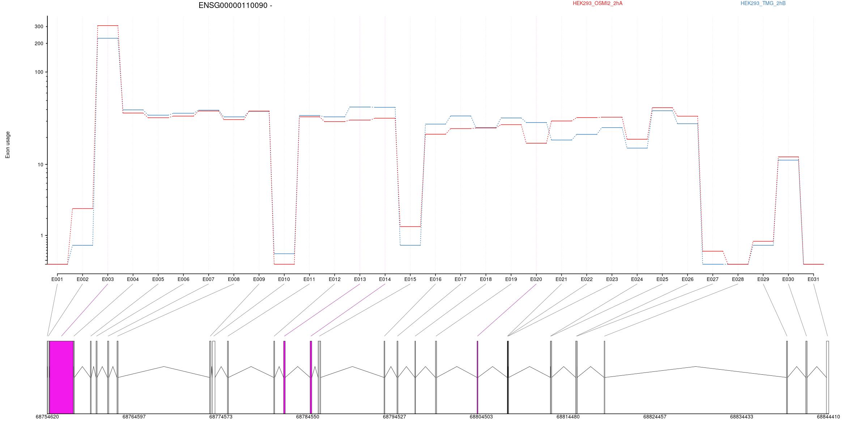The height and width of the screenshot is (434, 868).
Task: Select exon label E020
Action: point(536,279)
